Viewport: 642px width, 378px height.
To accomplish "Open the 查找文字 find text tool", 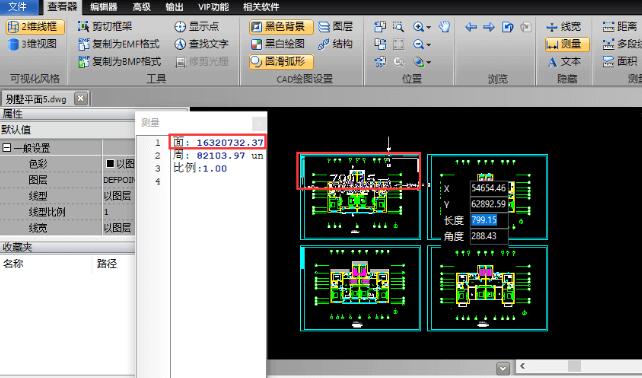I will (201, 44).
